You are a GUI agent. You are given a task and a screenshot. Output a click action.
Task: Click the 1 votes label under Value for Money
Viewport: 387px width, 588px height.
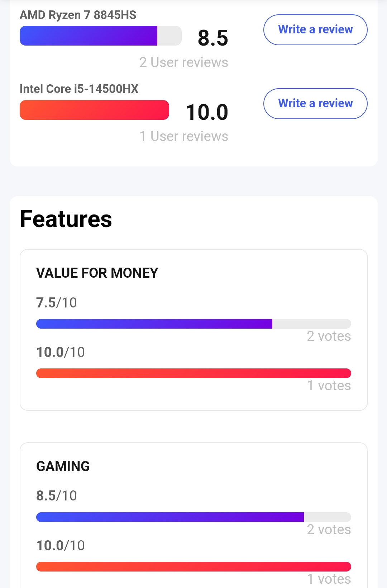click(329, 386)
